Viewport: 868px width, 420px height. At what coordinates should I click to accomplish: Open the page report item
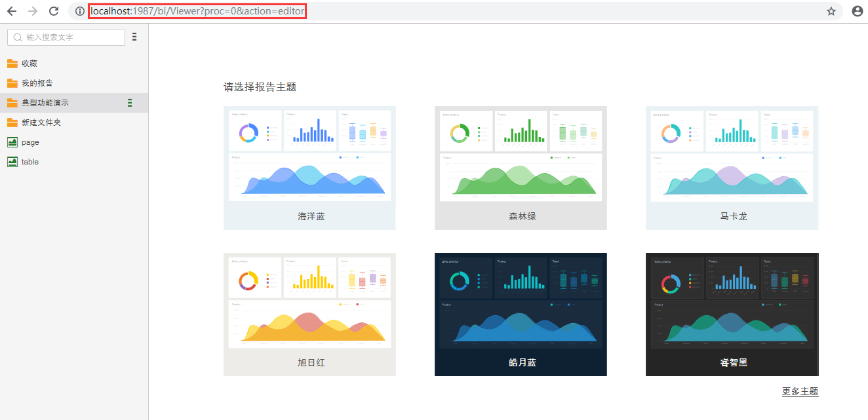(x=30, y=142)
